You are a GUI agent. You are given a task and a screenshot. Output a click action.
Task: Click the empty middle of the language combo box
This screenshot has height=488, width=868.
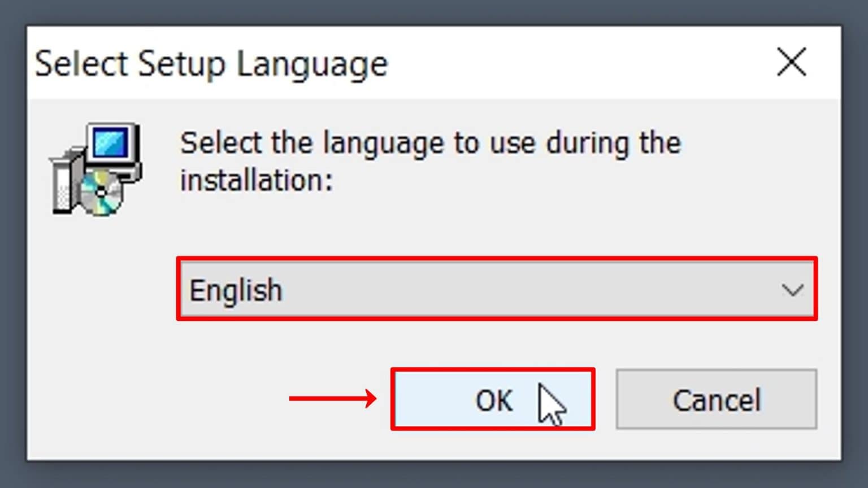[509, 289]
